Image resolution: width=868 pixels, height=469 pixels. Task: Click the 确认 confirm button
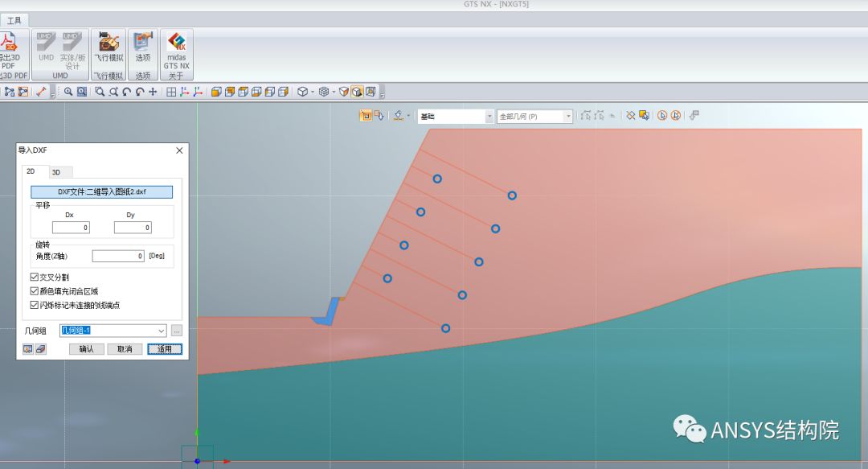click(86, 349)
